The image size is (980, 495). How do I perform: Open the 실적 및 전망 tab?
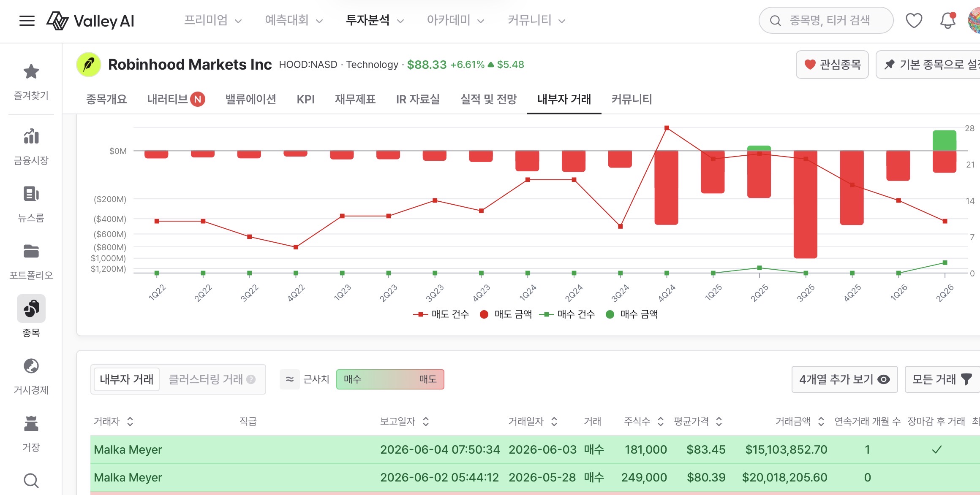pyautogui.click(x=489, y=99)
